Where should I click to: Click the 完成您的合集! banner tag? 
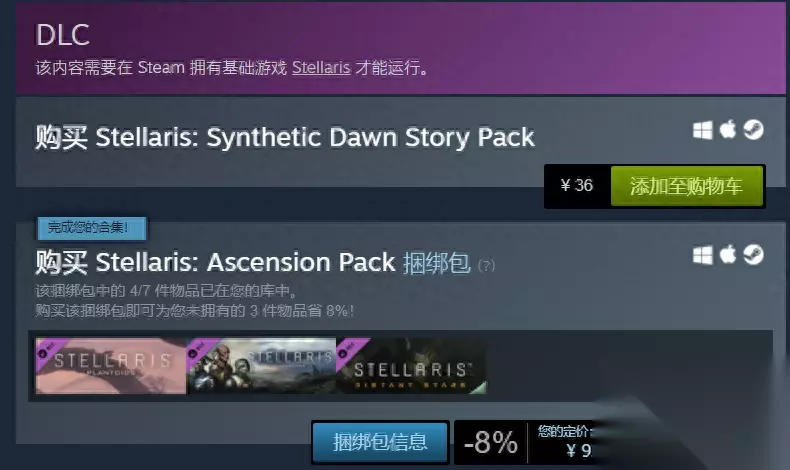point(91,228)
